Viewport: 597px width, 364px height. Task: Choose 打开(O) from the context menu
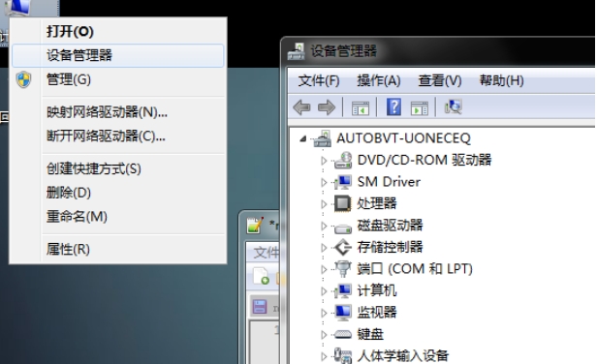click(118, 31)
